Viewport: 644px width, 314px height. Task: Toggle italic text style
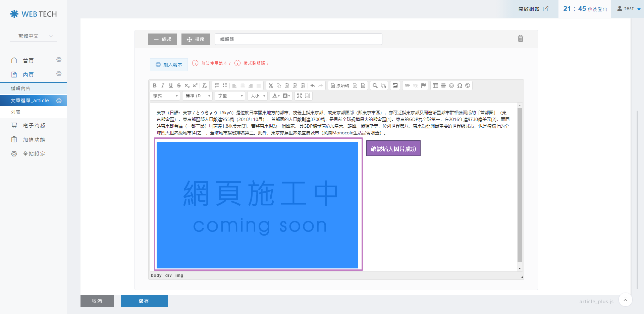click(163, 85)
